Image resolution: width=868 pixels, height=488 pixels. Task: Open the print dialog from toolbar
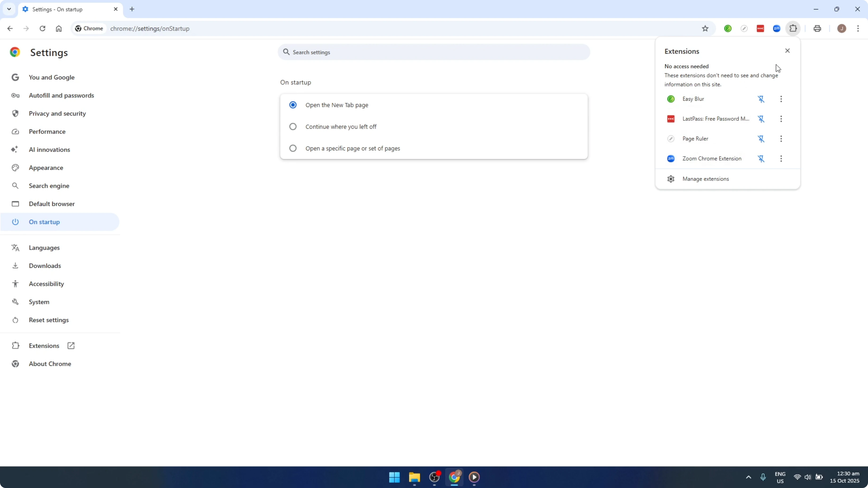point(818,28)
